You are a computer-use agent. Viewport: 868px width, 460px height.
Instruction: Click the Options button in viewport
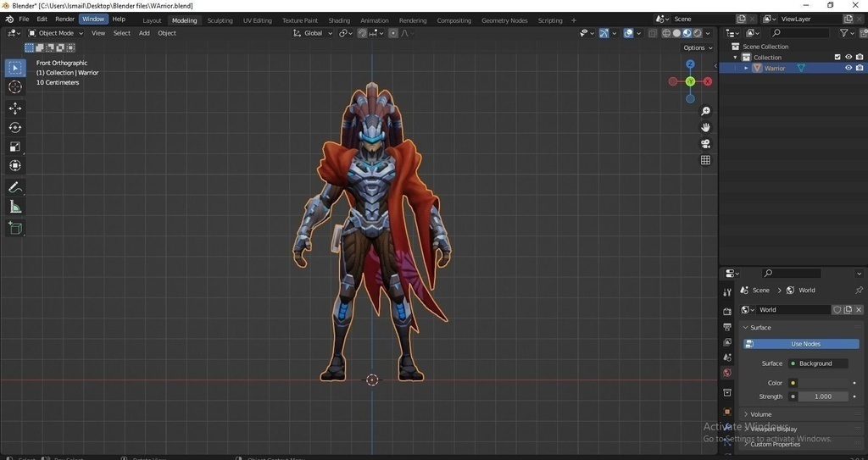point(697,47)
